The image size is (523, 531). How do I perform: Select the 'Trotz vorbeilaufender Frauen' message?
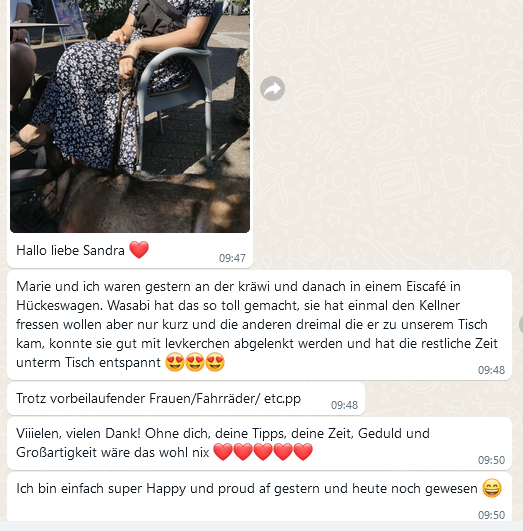[x=186, y=399]
